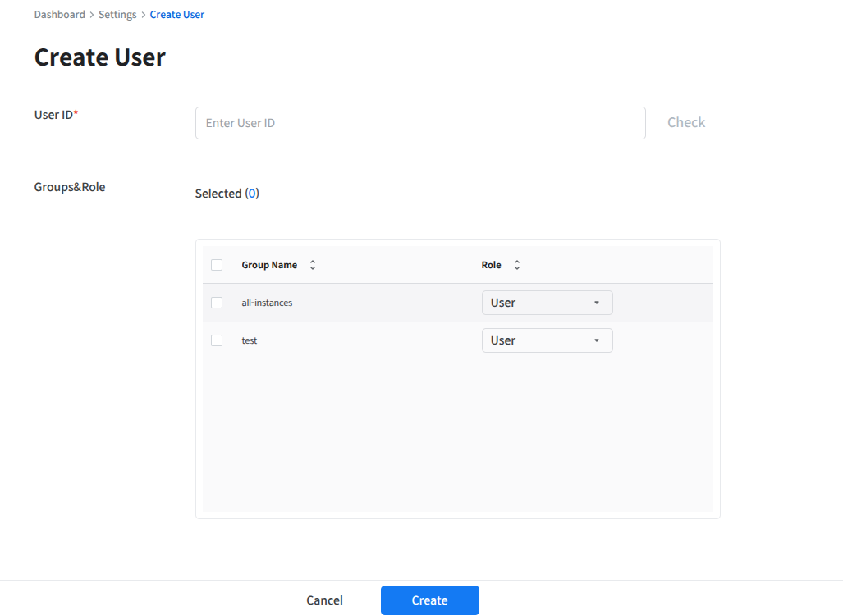Select the test group name row
Screen dimensions: 843x616
click(x=250, y=340)
